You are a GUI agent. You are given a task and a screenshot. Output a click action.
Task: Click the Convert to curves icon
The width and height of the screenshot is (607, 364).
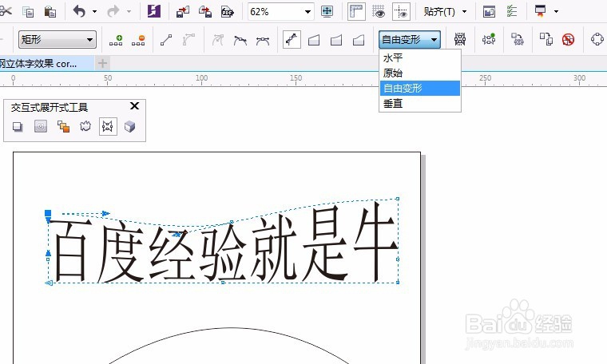(x=597, y=39)
